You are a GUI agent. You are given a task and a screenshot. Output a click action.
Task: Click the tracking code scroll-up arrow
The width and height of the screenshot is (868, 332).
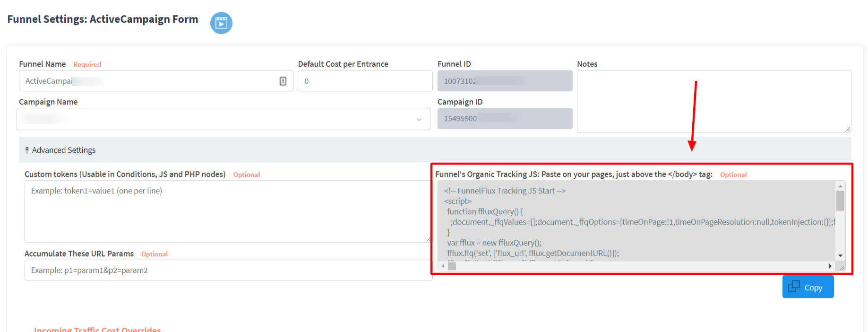(x=840, y=186)
